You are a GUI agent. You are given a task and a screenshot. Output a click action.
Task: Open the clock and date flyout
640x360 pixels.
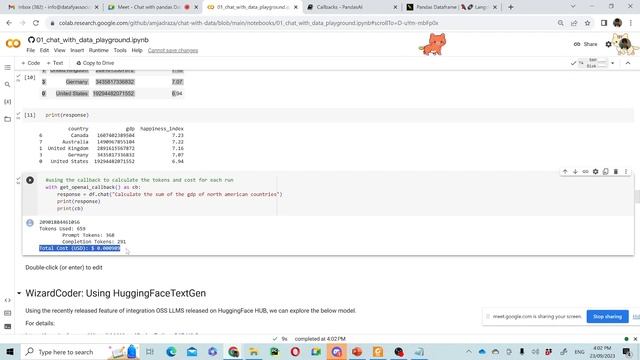click(602, 351)
